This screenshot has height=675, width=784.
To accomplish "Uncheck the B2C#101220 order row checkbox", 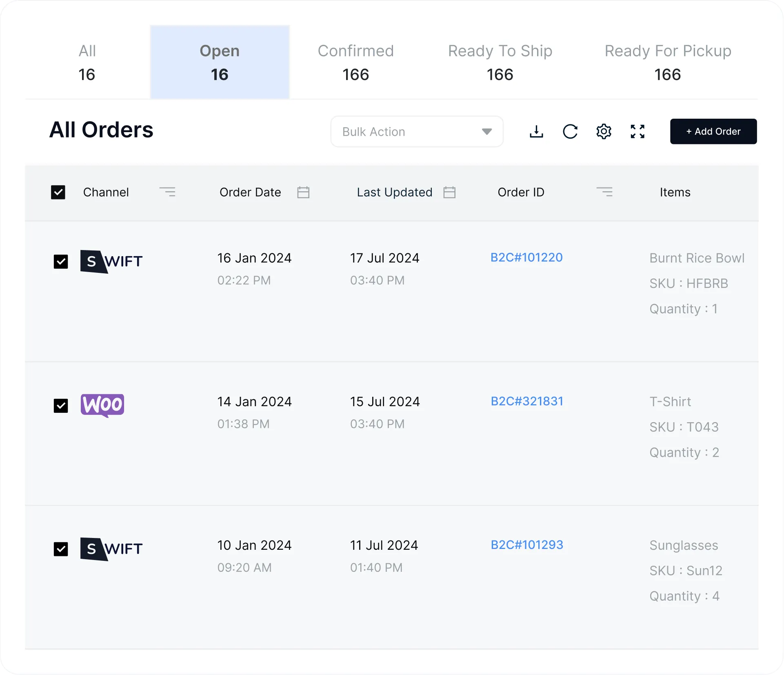I will click(x=61, y=261).
